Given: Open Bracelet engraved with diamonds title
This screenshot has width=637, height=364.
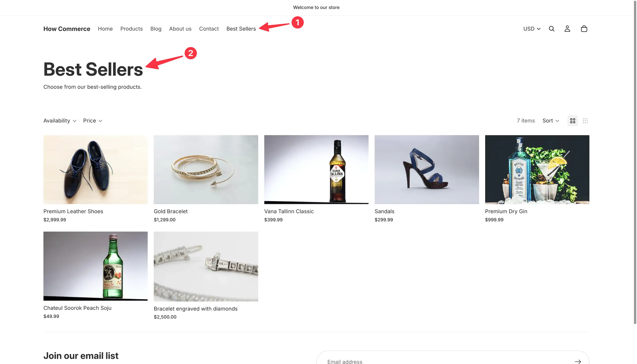Looking at the screenshot, I should (x=196, y=309).
